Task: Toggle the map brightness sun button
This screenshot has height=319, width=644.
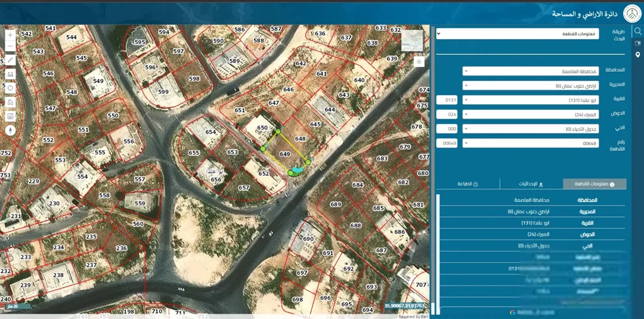Action: point(419,62)
